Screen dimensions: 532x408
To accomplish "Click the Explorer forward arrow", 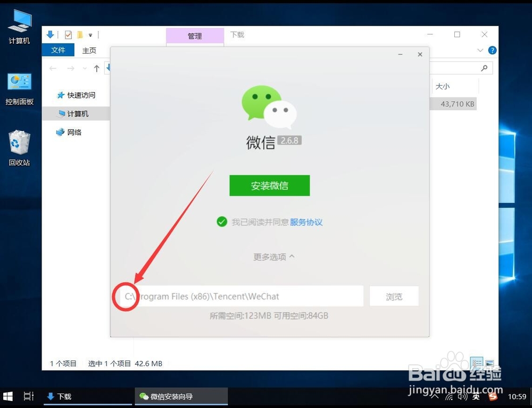I will 71,69.
